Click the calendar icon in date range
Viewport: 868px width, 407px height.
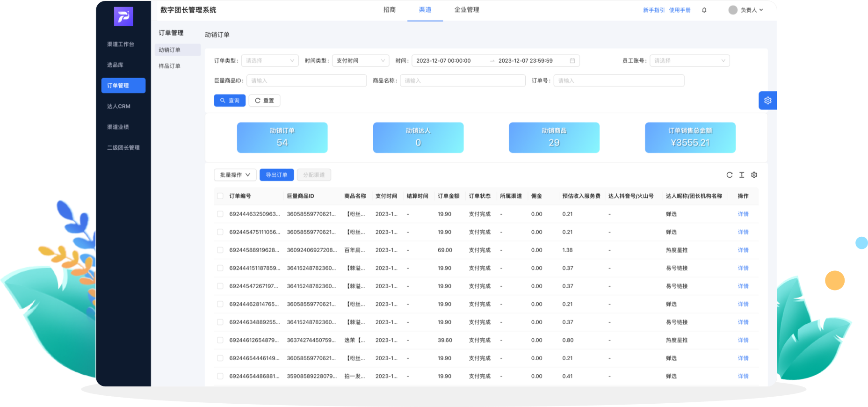click(572, 61)
